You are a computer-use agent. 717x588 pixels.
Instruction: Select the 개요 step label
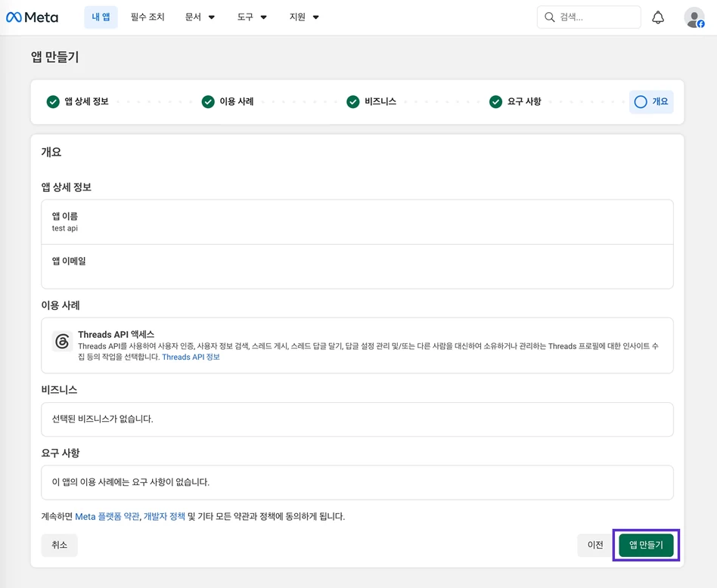point(660,101)
